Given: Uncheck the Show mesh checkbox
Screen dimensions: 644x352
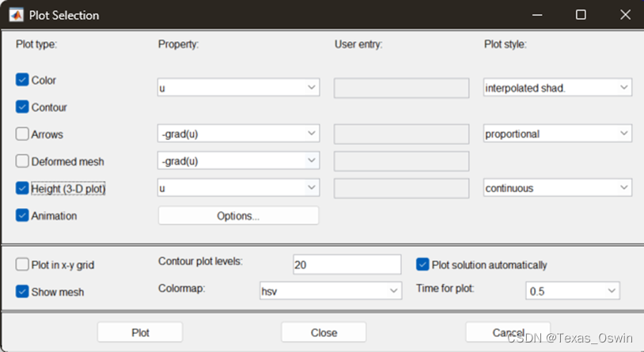Looking at the screenshot, I should pyautogui.click(x=22, y=291).
